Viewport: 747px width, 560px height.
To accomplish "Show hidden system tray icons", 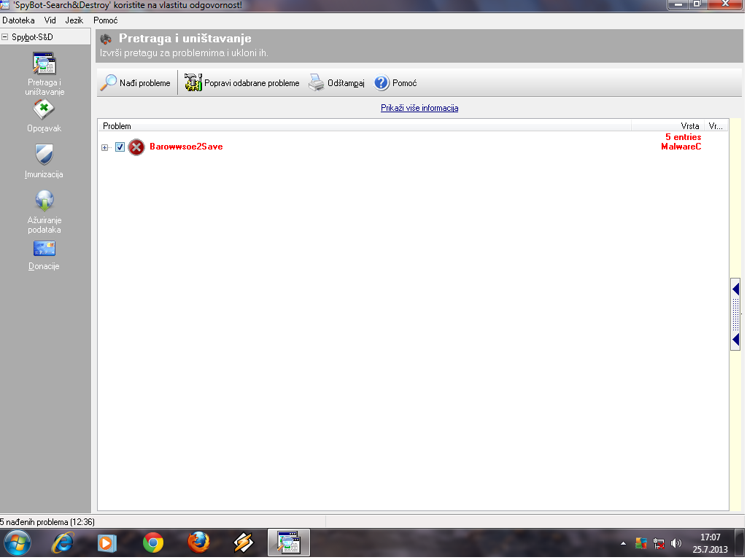I will pyautogui.click(x=623, y=543).
